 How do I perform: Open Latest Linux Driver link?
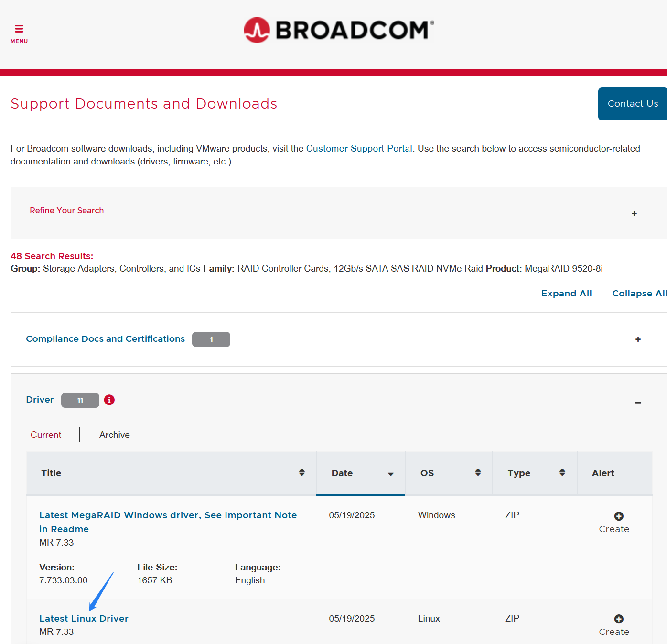[84, 618]
